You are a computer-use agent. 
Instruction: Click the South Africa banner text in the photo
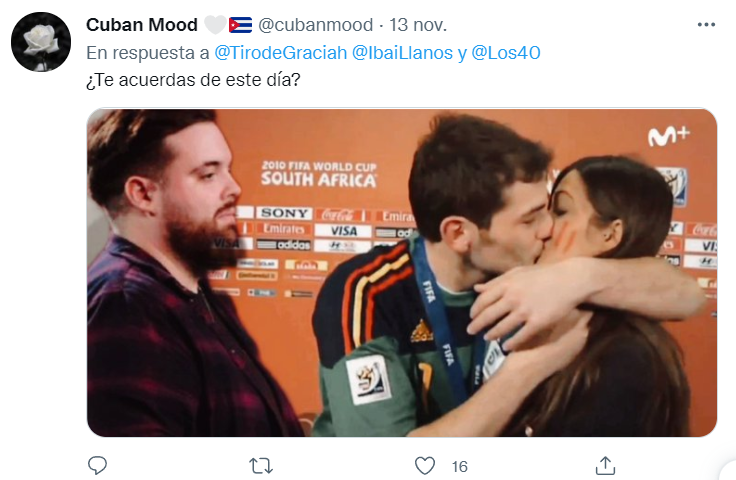point(319,174)
